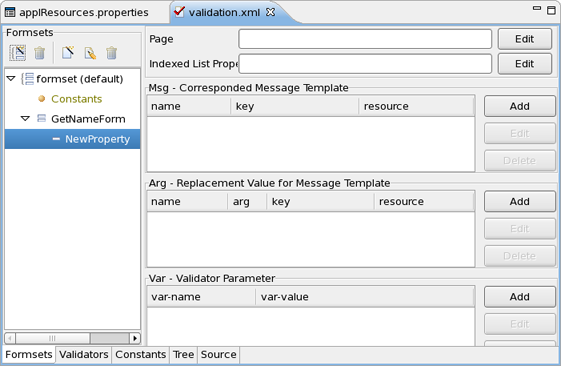Collapse the GetNameForm tree node
The height and width of the screenshot is (366, 561).
coord(25,118)
